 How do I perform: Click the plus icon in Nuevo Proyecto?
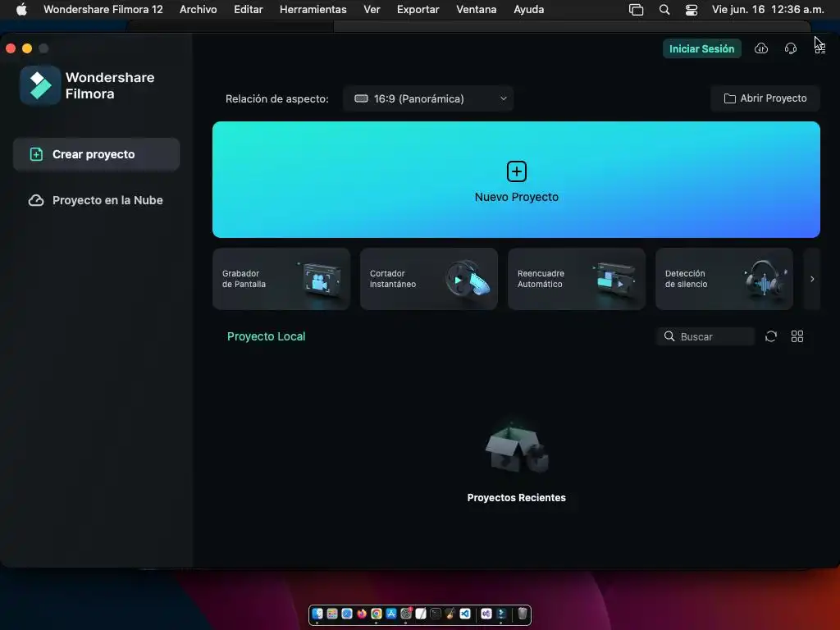(517, 171)
